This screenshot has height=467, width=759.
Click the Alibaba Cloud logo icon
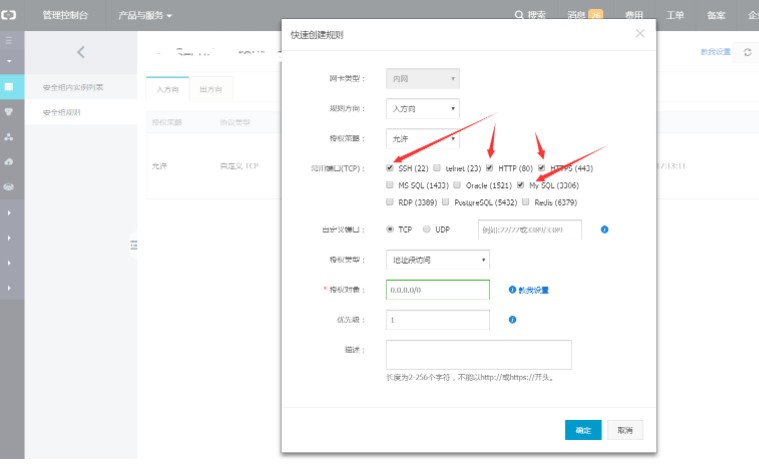click(x=9, y=15)
